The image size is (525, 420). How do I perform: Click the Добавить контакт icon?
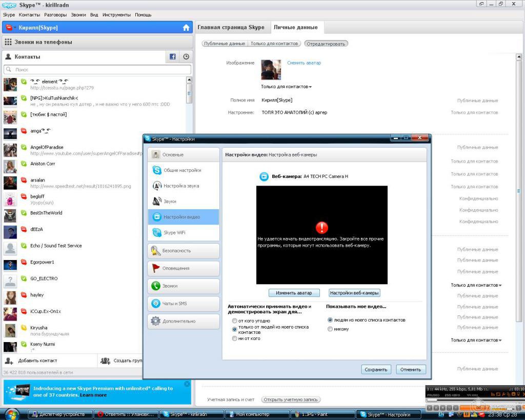pyautogui.click(x=9, y=361)
